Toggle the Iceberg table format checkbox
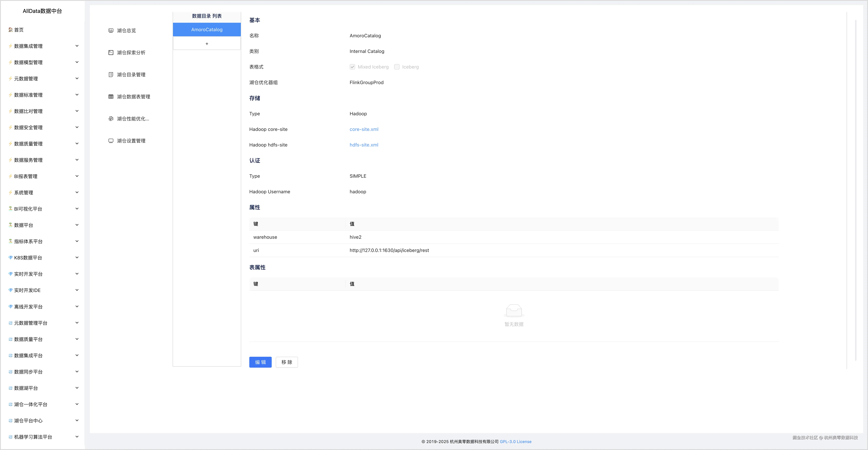The image size is (868, 450). point(397,67)
